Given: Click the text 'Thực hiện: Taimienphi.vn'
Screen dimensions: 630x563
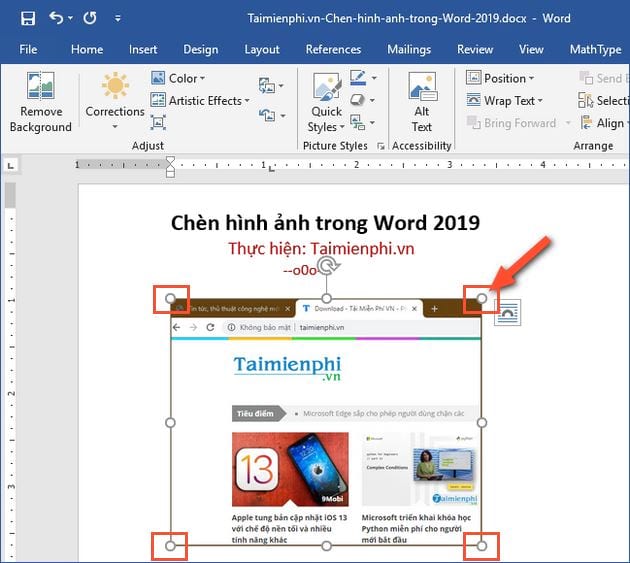Looking at the screenshot, I should pos(321,249).
